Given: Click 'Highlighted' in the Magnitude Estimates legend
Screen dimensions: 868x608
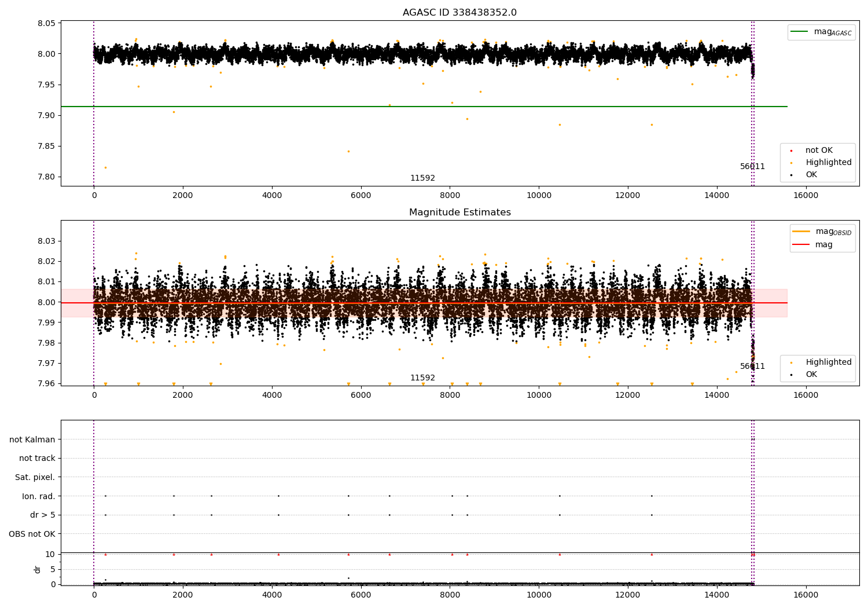Looking at the screenshot, I should (x=828, y=362).
